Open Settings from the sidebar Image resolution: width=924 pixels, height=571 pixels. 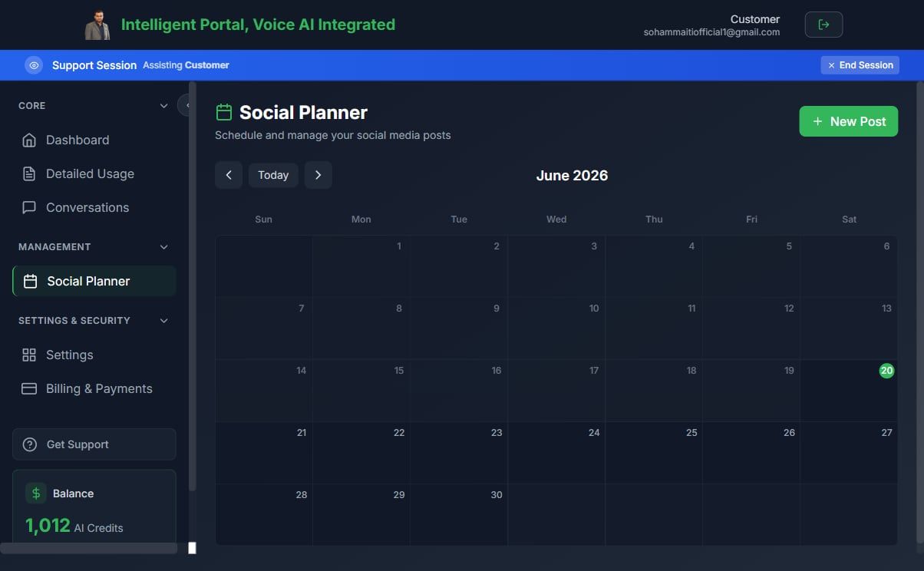(94, 355)
